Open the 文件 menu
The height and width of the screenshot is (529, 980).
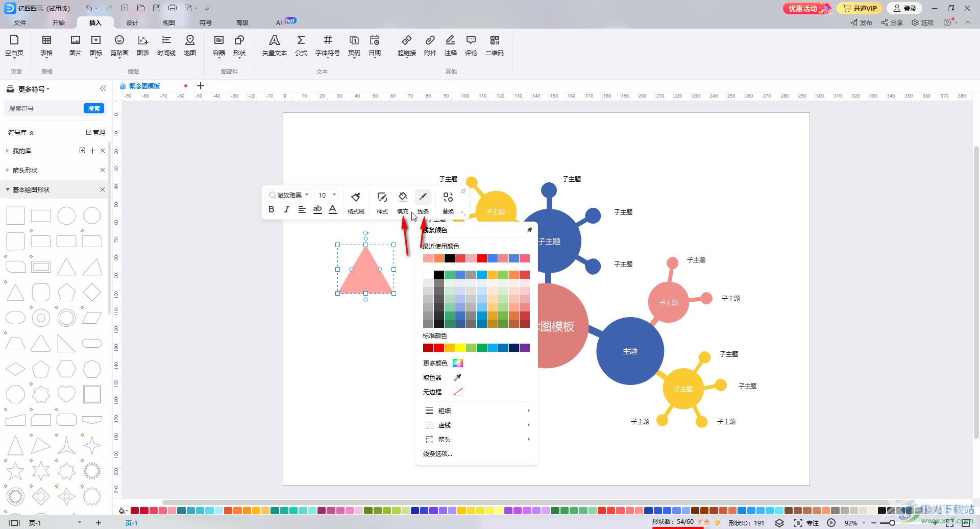(x=20, y=22)
